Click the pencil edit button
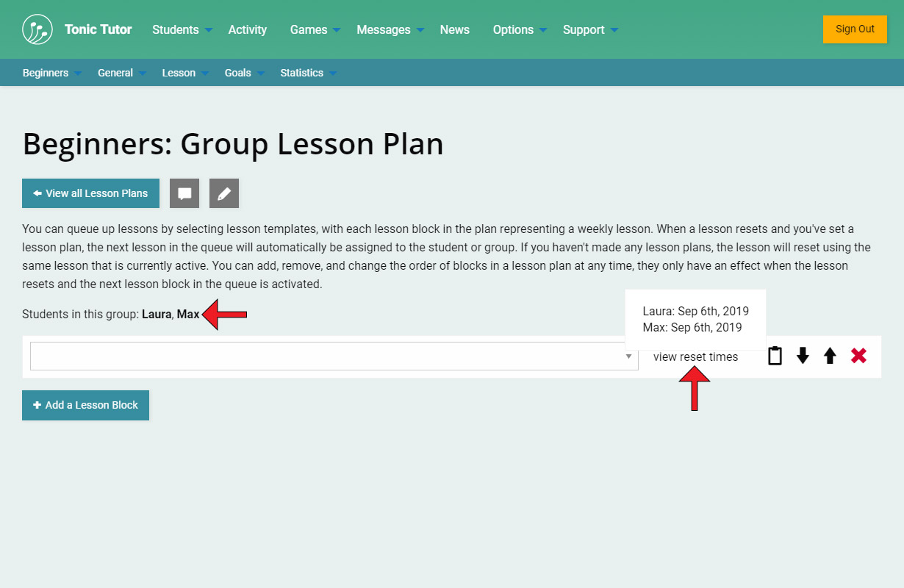 click(x=224, y=193)
